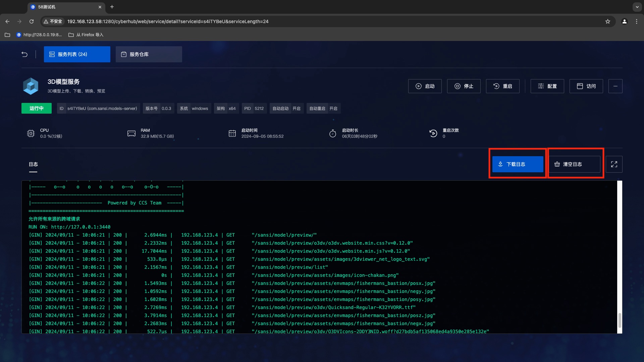Open the 配置 settings button
This screenshot has height=362, width=644.
[547, 86]
